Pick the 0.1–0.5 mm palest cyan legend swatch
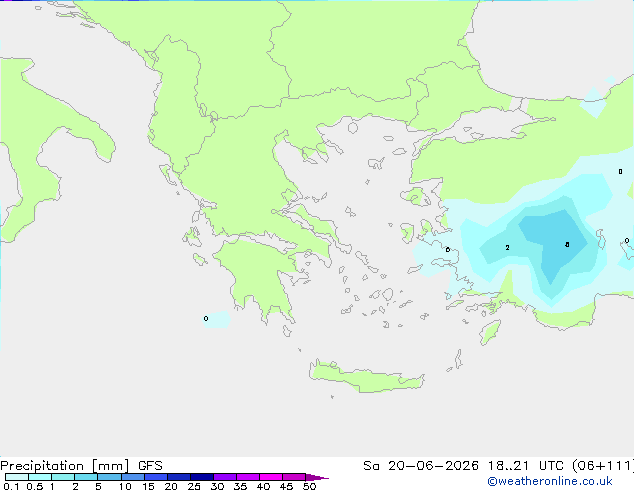 (17, 477)
